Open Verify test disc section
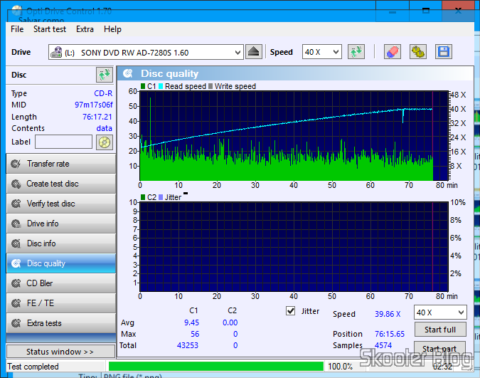 click(x=61, y=204)
